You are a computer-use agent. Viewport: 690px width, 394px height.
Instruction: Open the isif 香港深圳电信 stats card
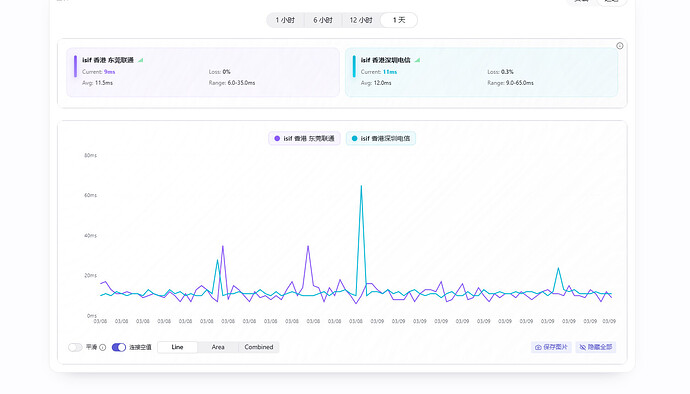point(481,72)
